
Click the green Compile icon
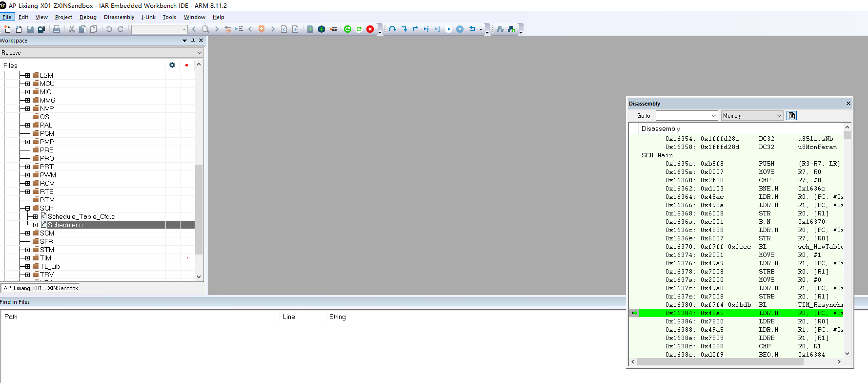pyautogui.click(x=310, y=29)
